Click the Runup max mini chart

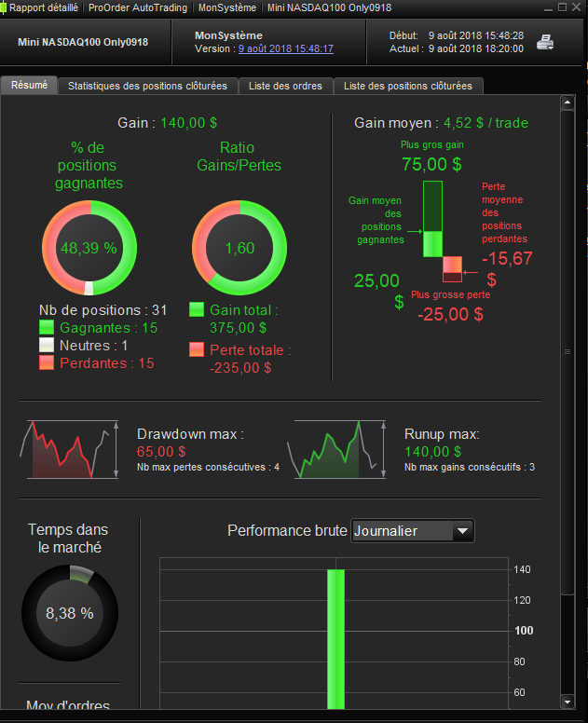(336, 449)
